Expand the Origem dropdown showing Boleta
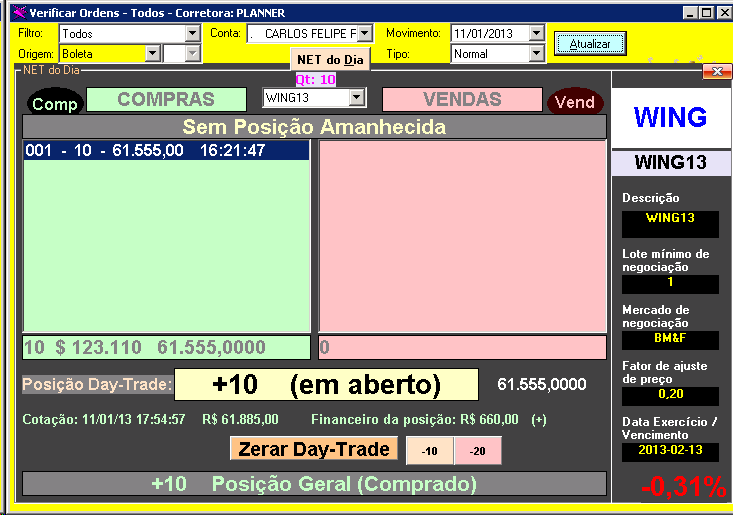 point(152,53)
